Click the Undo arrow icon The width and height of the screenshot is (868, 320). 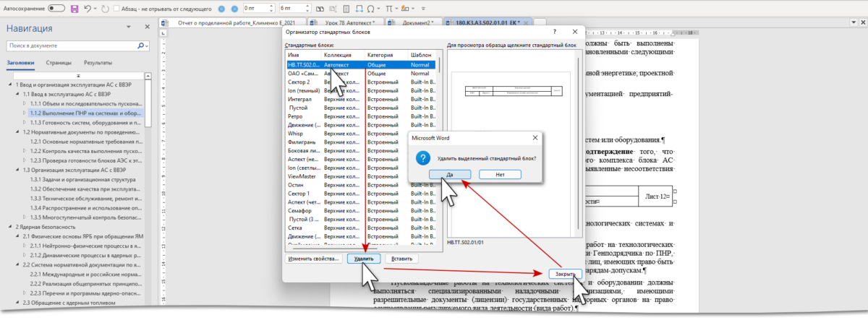tap(88, 9)
